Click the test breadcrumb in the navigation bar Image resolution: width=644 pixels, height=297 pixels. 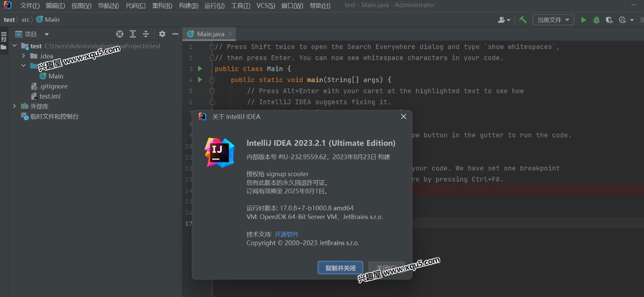9,20
